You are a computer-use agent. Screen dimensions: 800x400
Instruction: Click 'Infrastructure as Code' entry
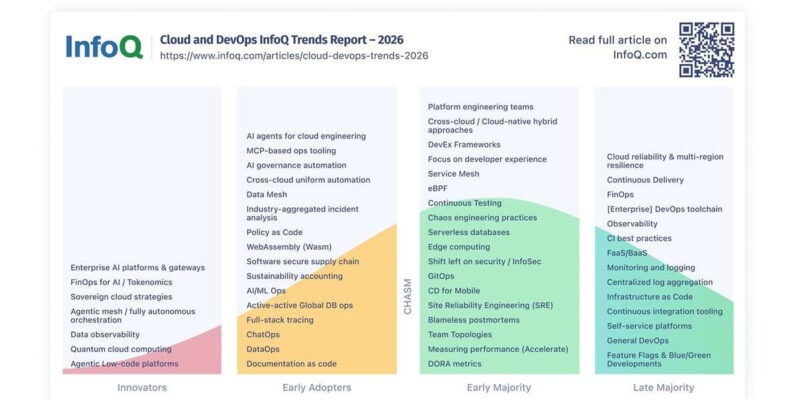tap(649, 296)
